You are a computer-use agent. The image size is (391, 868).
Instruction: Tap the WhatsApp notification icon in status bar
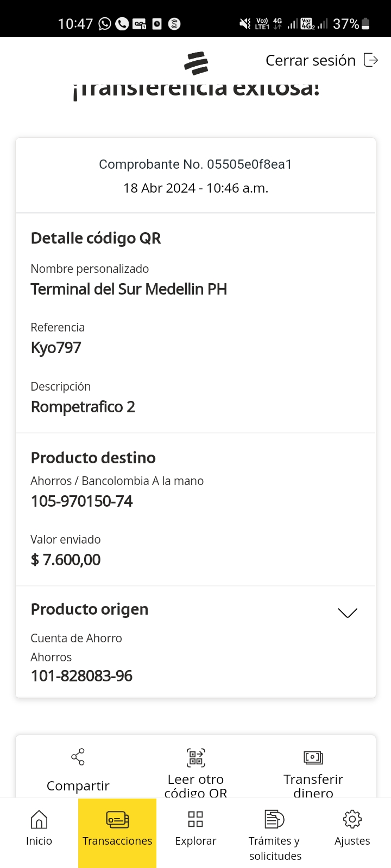[x=105, y=24]
